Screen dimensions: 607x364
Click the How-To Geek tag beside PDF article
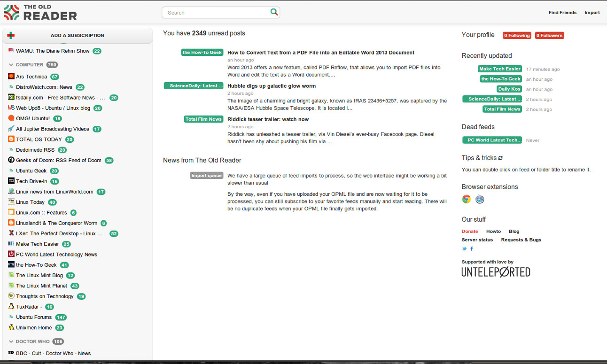pos(202,53)
